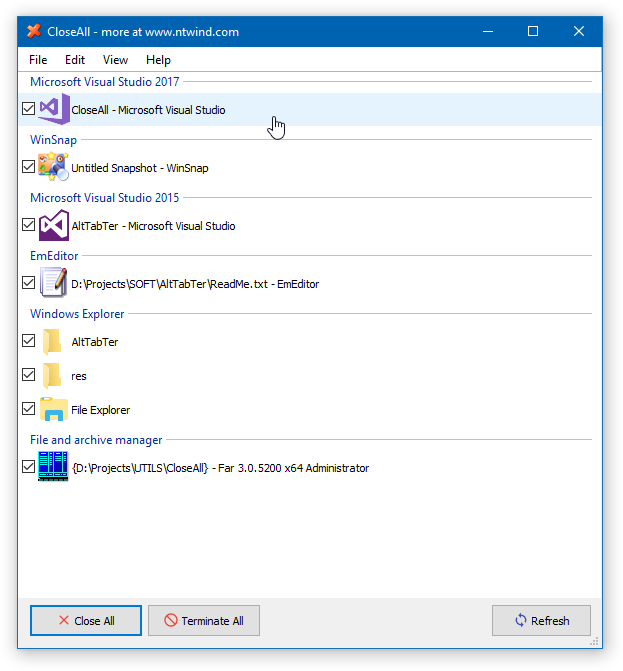623x671 pixels.
Task: Select the D:\Projects\SOFT\AltTabTer\ReadMe.txt row text
Action: pos(195,284)
